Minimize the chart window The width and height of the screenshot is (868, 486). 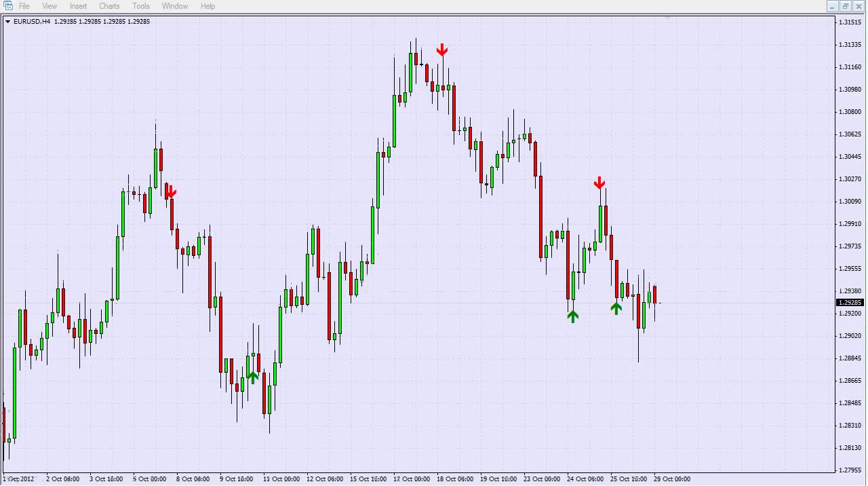click(832, 6)
